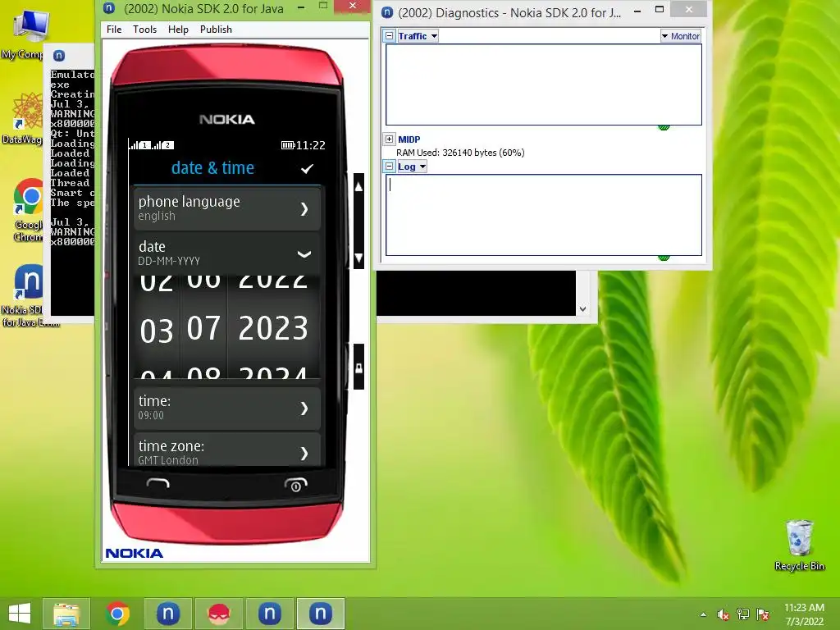Click the muted volume tray icon

724,614
